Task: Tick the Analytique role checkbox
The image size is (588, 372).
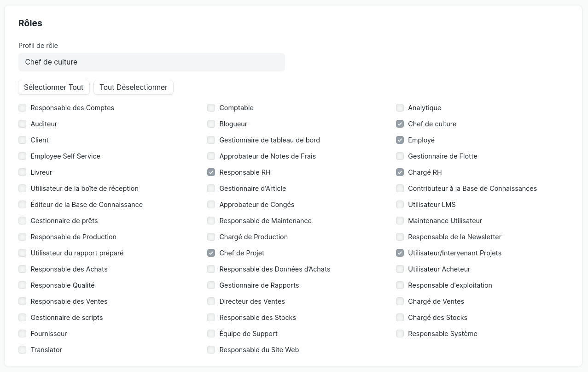Action: pyautogui.click(x=400, y=108)
